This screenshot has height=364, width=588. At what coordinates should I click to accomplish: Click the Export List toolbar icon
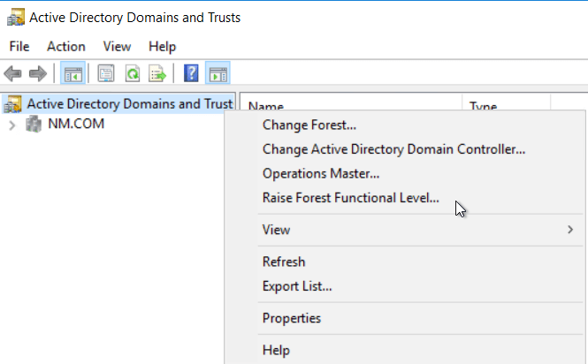click(x=157, y=73)
